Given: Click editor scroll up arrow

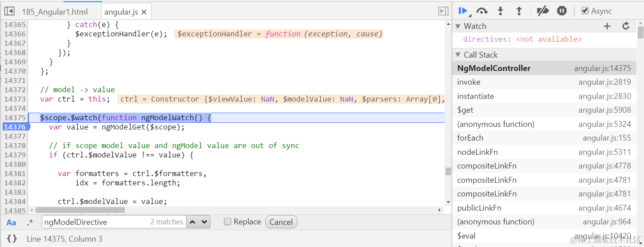Looking at the screenshot, I should click(448, 24).
